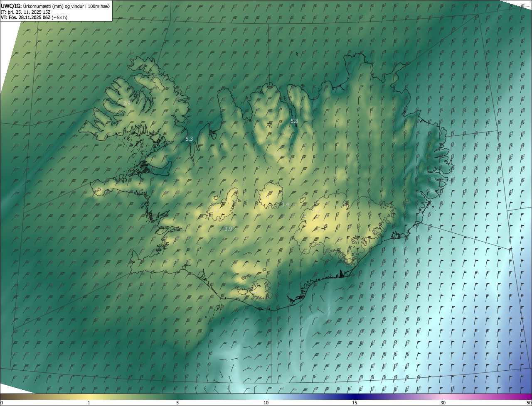This screenshot has width=532, height=406.
Task: Click the 'VT: Fös. 28.11.2025 06Z' line
Action: (34, 17)
